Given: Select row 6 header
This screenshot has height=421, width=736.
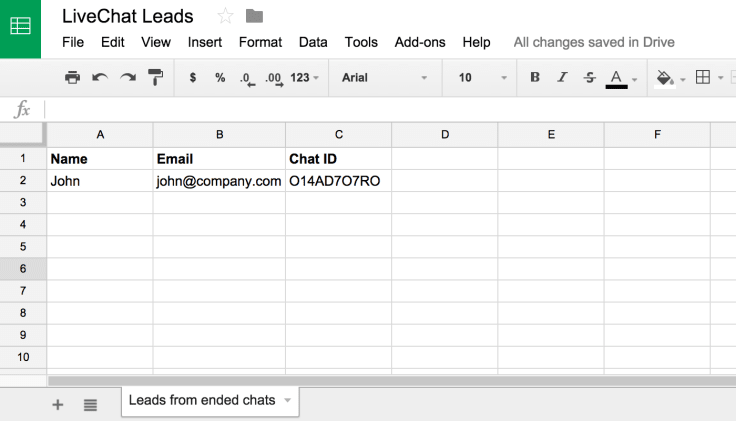Looking at the screenshot, I should pos(23,269).
